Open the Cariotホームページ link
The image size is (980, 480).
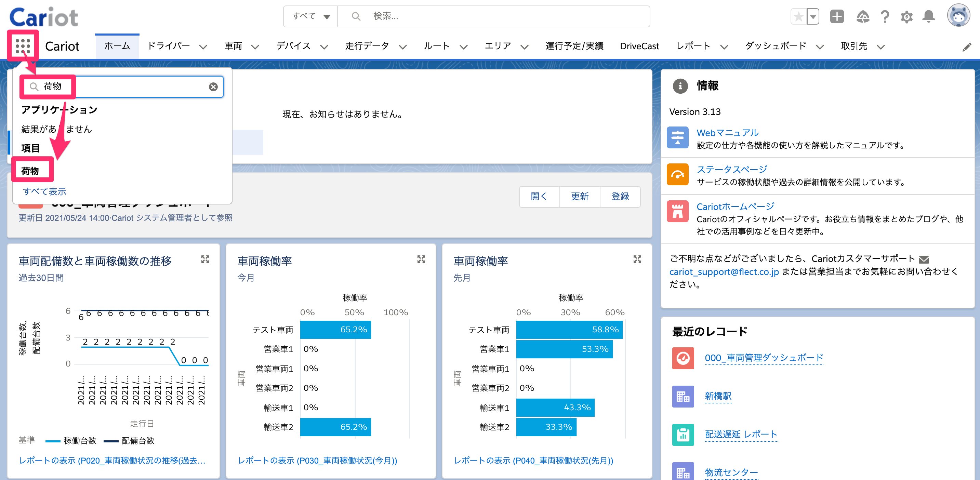pos(736,206)
